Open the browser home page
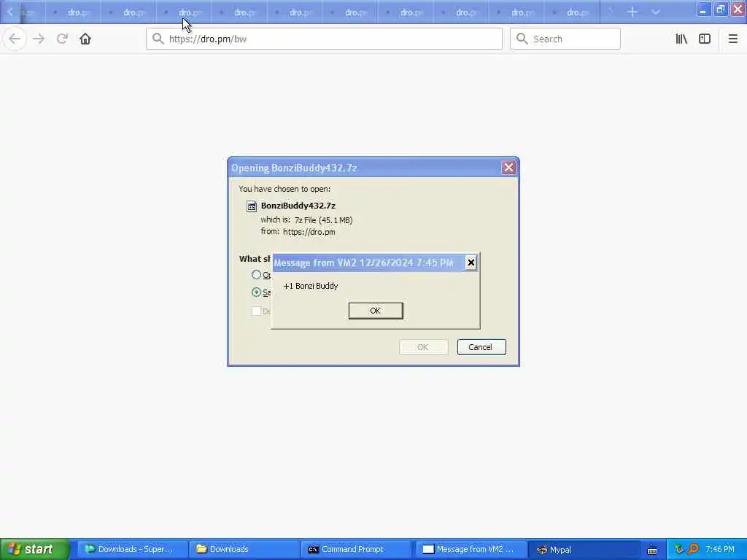747x560 pixels. tap(85, 39)
